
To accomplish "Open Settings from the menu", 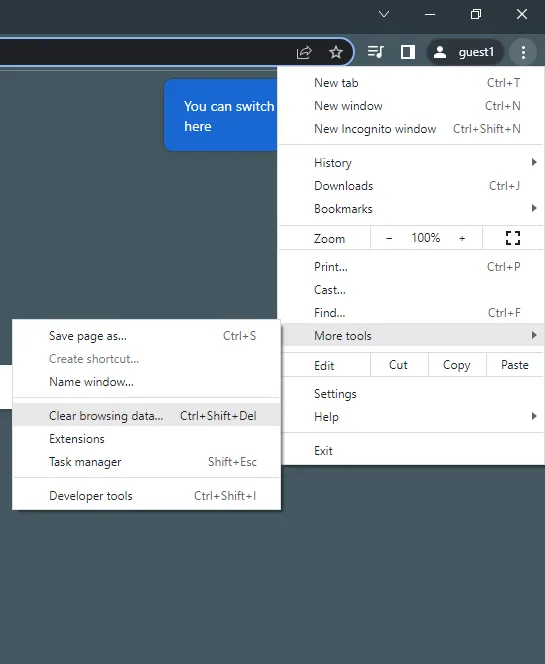I will coord(411,394).
